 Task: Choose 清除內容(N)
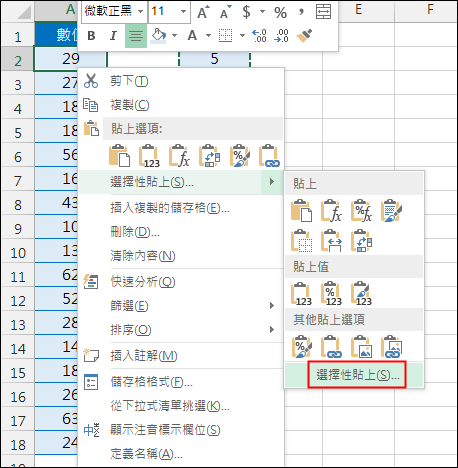(x=181, y=256)
